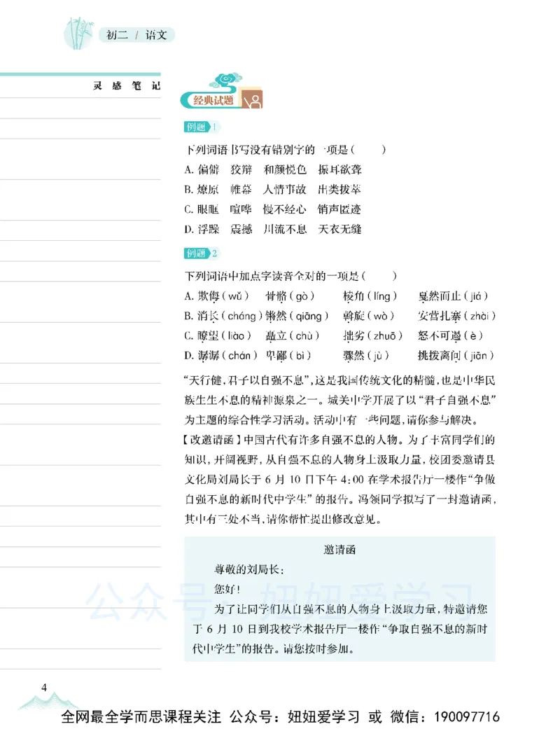This screenshot has width=560, height=729.
Task: Select the word 狡辩 in option A
Action: pyautogui.click(x=241, y=169)
